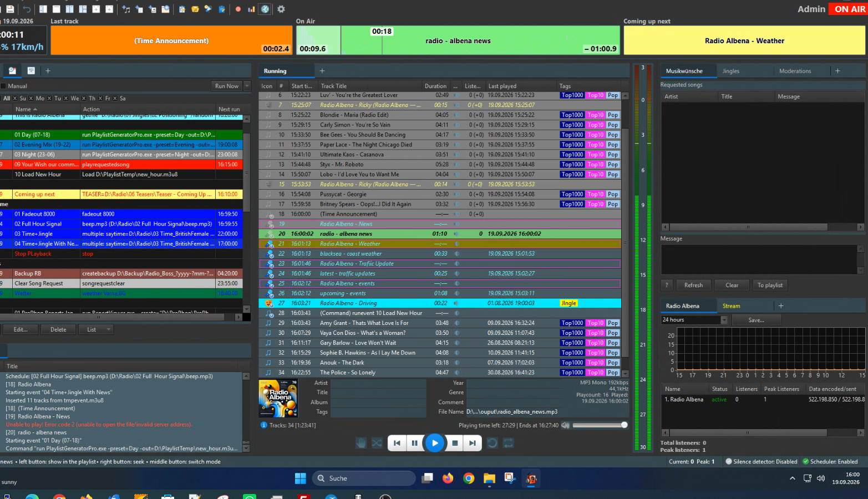Click the circular-arrow icon beside the next-track button

point(492,443)
